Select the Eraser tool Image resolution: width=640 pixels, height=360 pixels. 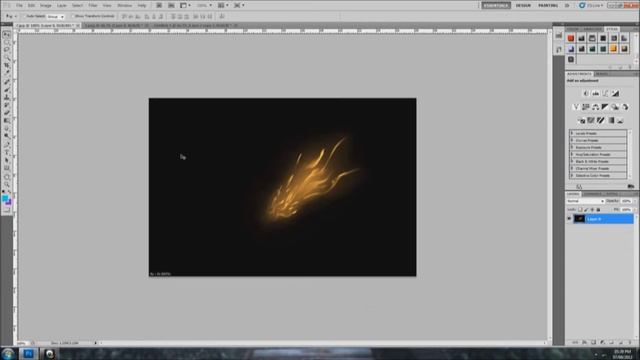click(7, 113)
